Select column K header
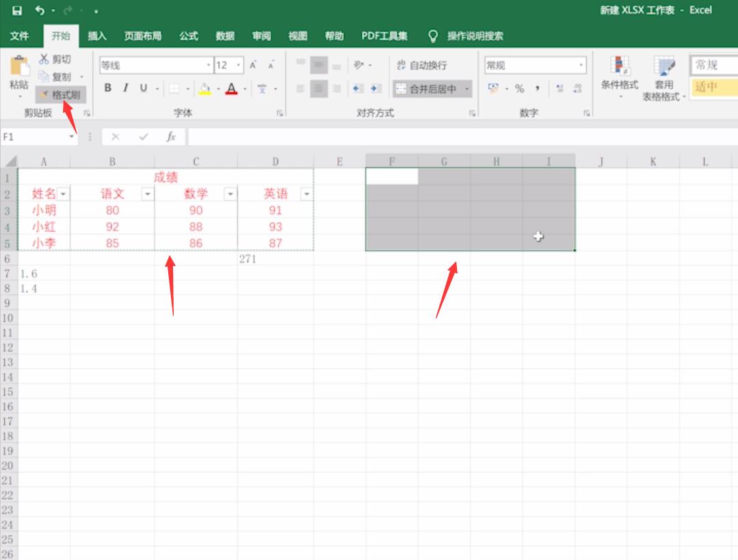The width and height of the screenshot is (738, 560). (x=653, y=161)
